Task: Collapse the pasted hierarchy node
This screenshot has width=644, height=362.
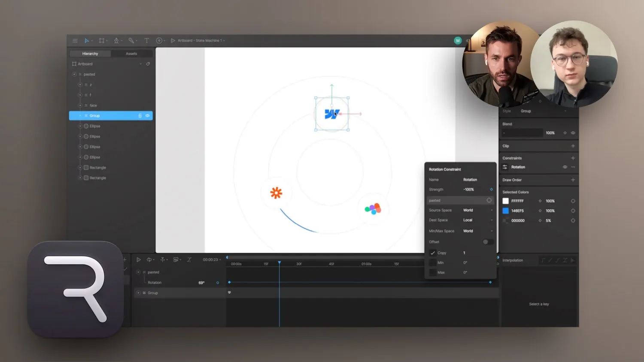Action: (74, 75)
